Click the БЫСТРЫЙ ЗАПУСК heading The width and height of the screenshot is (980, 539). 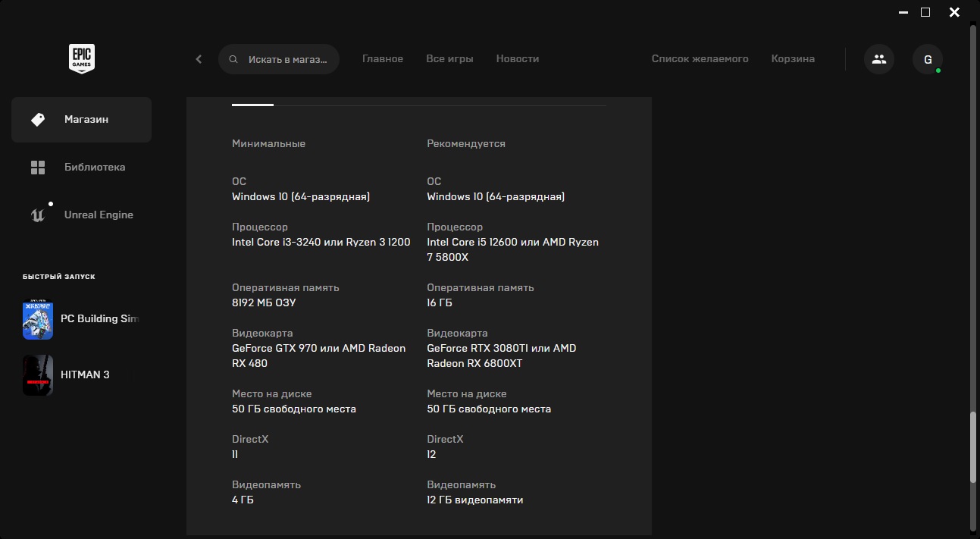[x=59, y=277]
